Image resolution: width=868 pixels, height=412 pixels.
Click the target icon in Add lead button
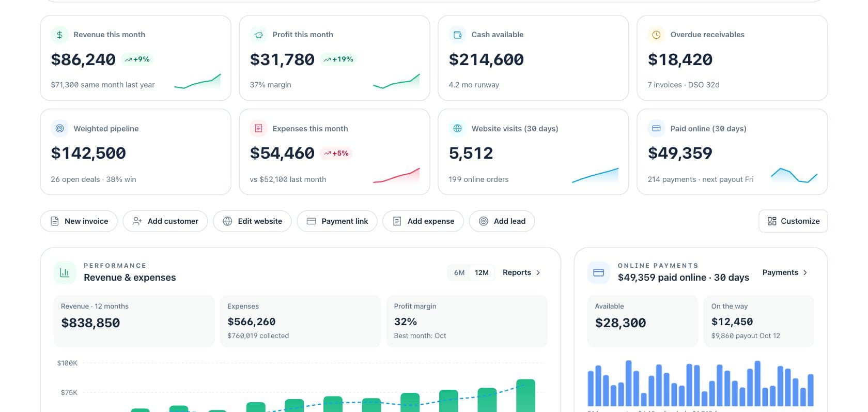[x=484, y=221]
